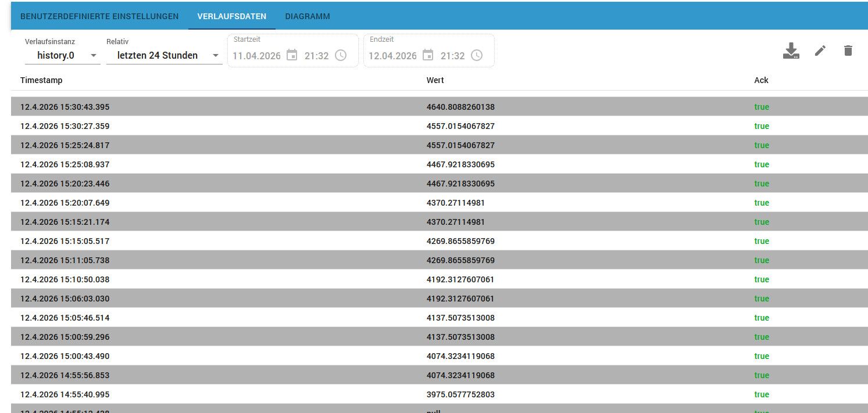
Task: Open the Relativ letzten 24 Stunden dropdown
Action: click(164, 55)
